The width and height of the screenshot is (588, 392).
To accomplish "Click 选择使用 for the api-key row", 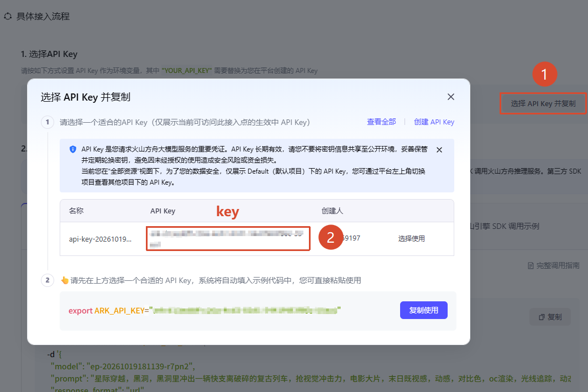I will click(x=411, y=239).
